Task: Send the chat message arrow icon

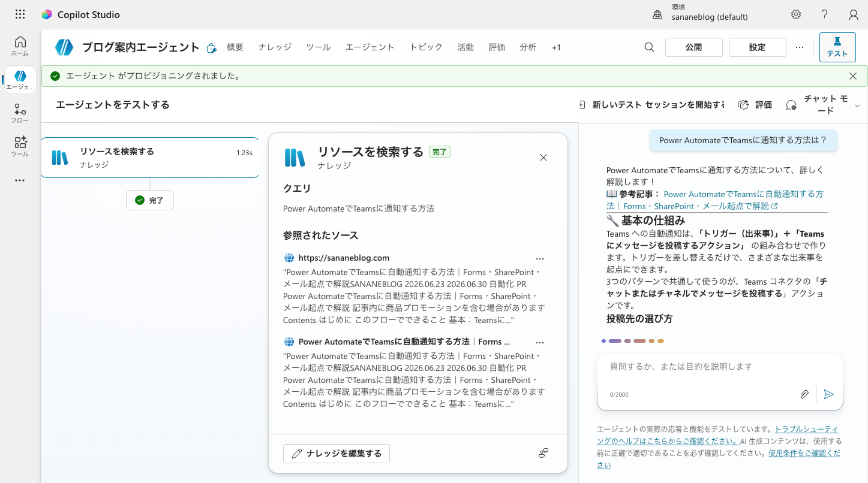Action: [829, 394]
